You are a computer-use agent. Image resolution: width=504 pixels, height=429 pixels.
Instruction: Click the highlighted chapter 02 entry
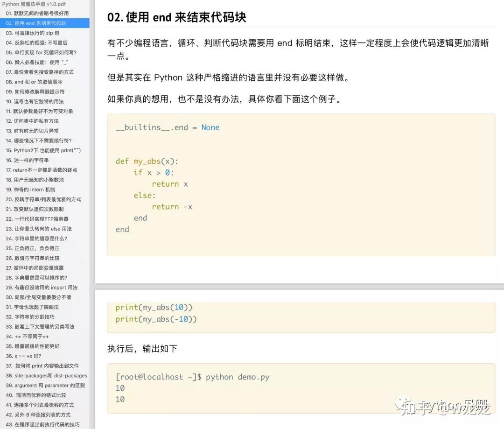(x=42, y=23)
